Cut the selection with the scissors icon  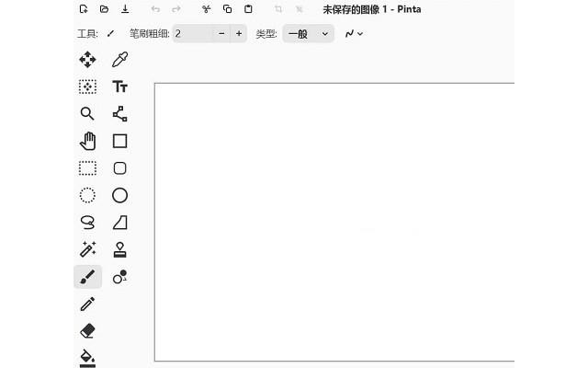pyautogui.click(x=206, y=9)
